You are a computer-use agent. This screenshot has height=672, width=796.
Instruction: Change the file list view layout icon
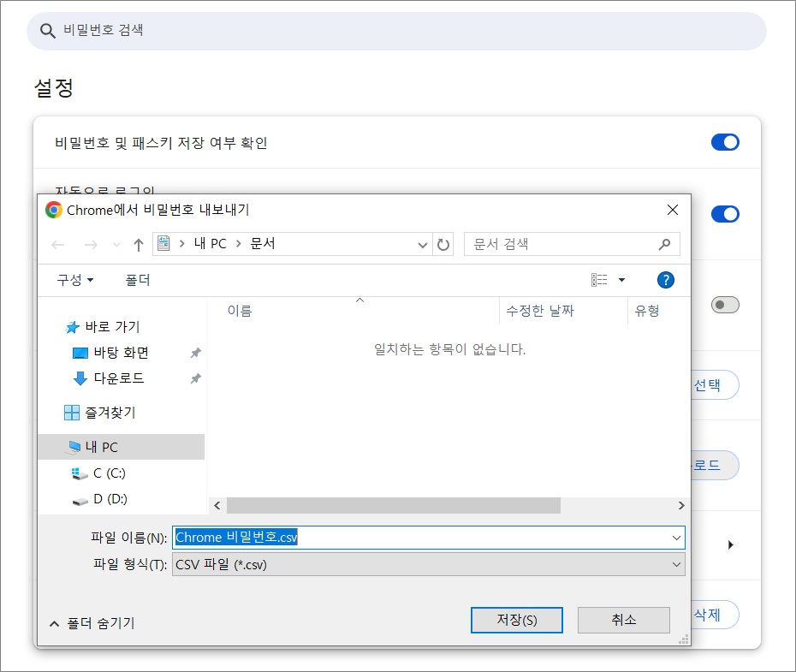tap(599, 280)
